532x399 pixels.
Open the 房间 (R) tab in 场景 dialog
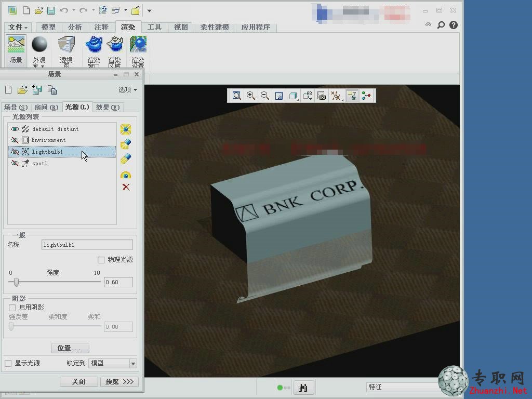(x=46, y=107)
